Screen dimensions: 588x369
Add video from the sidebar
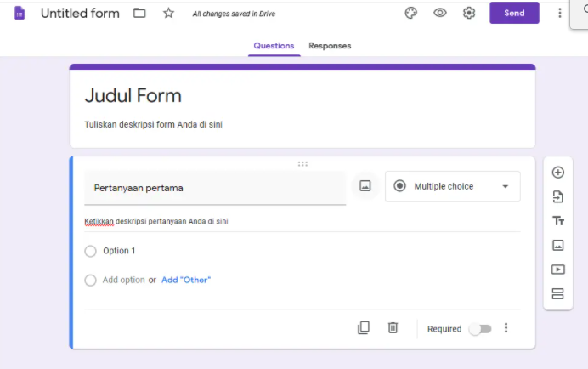pyautogui.click(x=558, y=270)
